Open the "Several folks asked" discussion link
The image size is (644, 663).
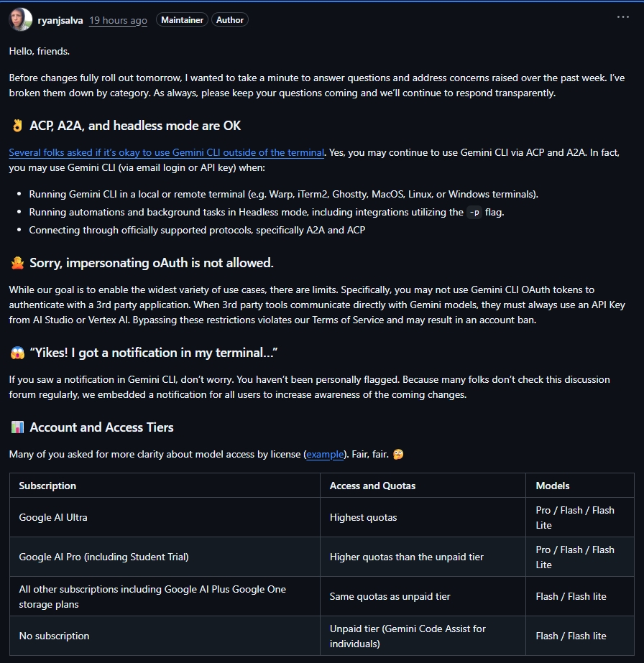(166, 152)
